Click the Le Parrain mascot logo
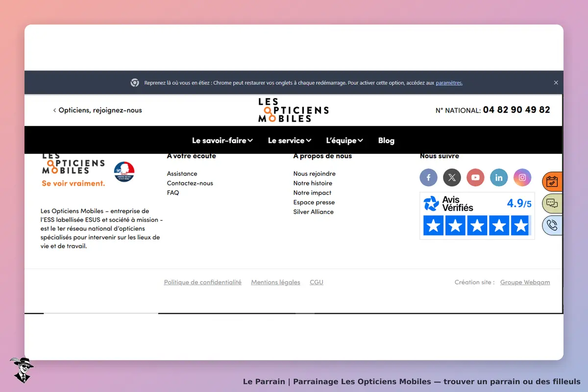Viewport: 588px width, 392px height. 22,370
